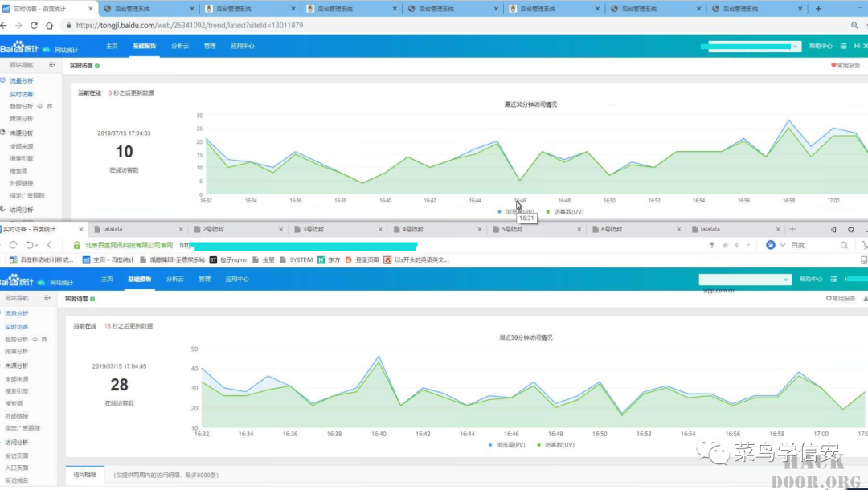Toggle 访客数(UV) legend in lower chart
The height and width of the screenshot is (490, 868).
tap(556, 445)
